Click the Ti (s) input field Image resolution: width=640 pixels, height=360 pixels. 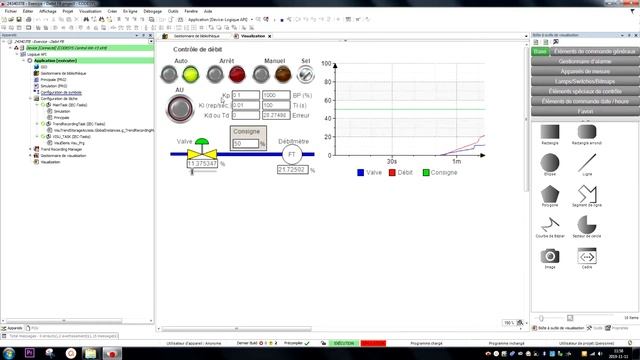(276, 105)
